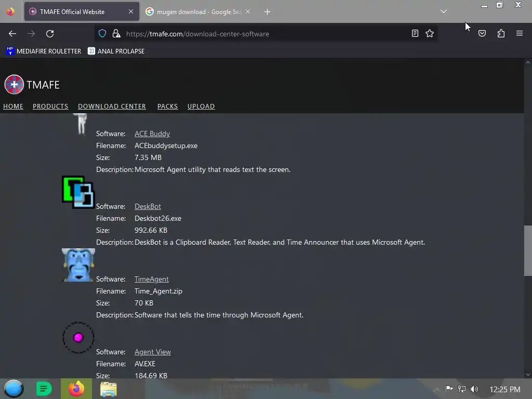Click scrollbar up arrow
Image resolution: width=532 pixels, height=399 pixels.
pyautogui.click(x=528, y=62)
